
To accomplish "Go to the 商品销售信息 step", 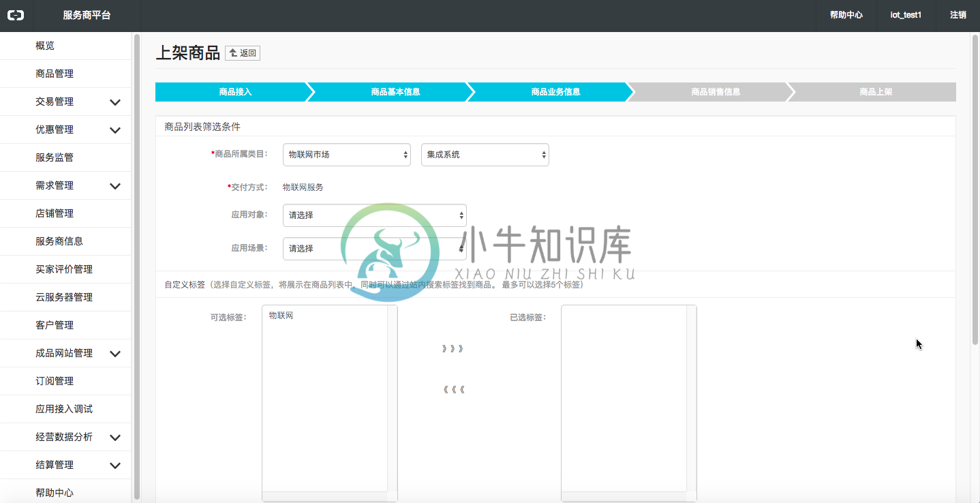I will (x=716, y=92).
